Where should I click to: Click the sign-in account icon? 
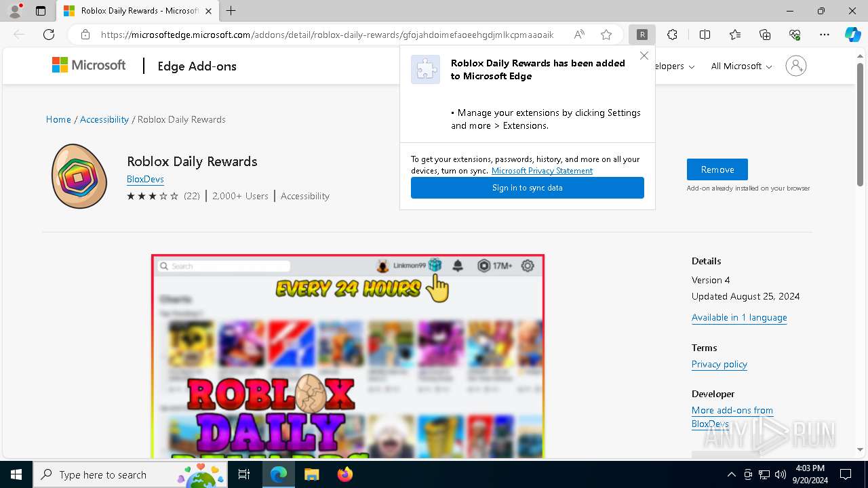[796, 66]
